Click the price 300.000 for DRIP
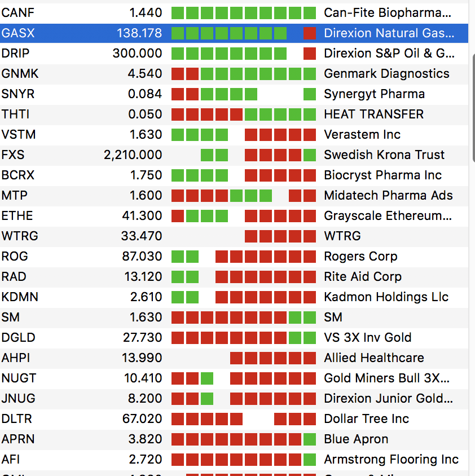Image resolution: width=475 pixels, height=476 pixels. click(x=137, y=54)
